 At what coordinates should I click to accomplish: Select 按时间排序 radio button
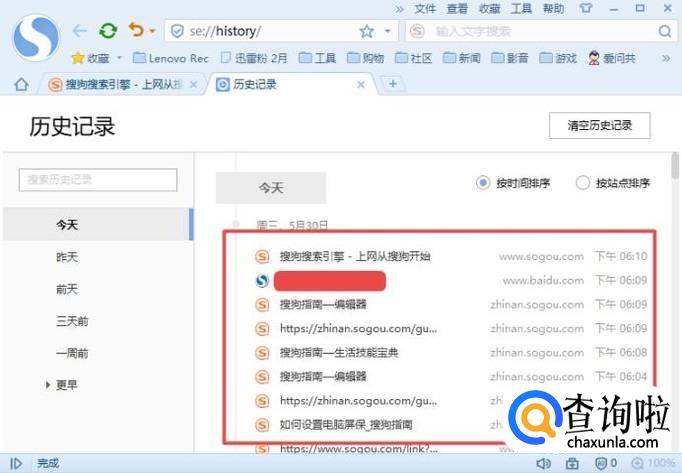pos(484,183)
